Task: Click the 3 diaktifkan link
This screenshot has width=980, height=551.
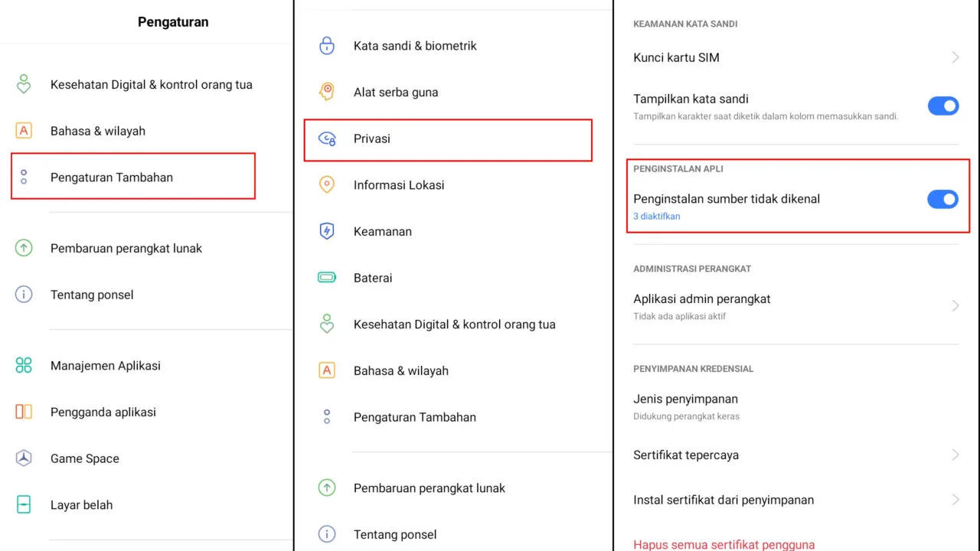Action: [x=656, y=216]
